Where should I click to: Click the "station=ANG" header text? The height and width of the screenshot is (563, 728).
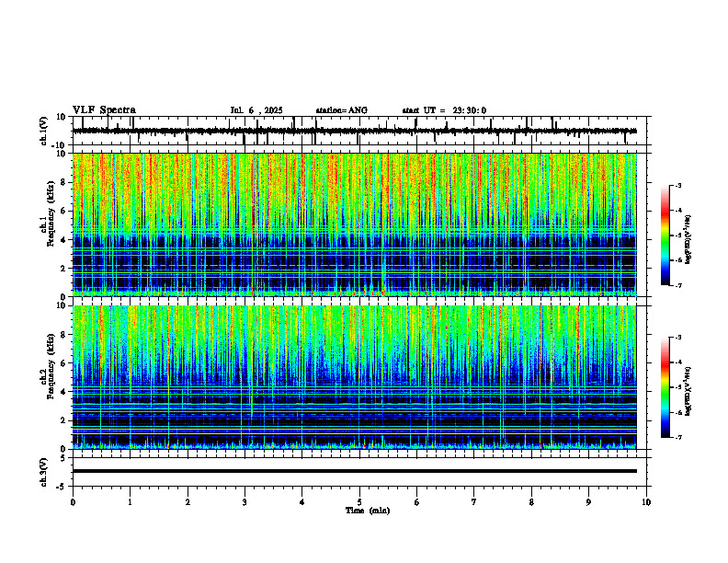click(x=342, y=110)
